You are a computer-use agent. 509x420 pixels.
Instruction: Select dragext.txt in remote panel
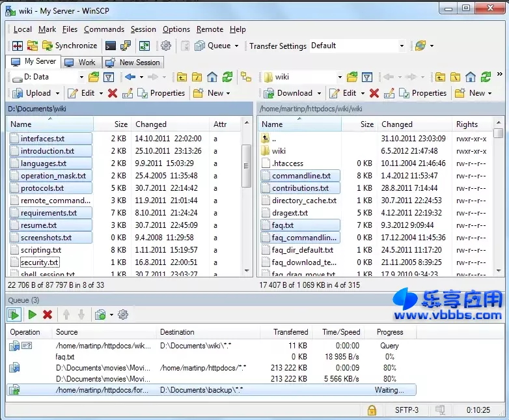290,213
